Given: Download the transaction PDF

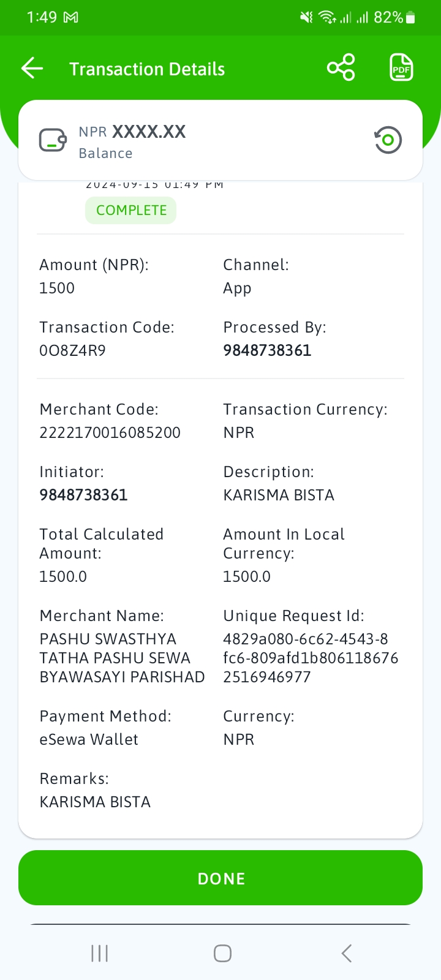Looking at the screenshot, I should click(401, 67).
